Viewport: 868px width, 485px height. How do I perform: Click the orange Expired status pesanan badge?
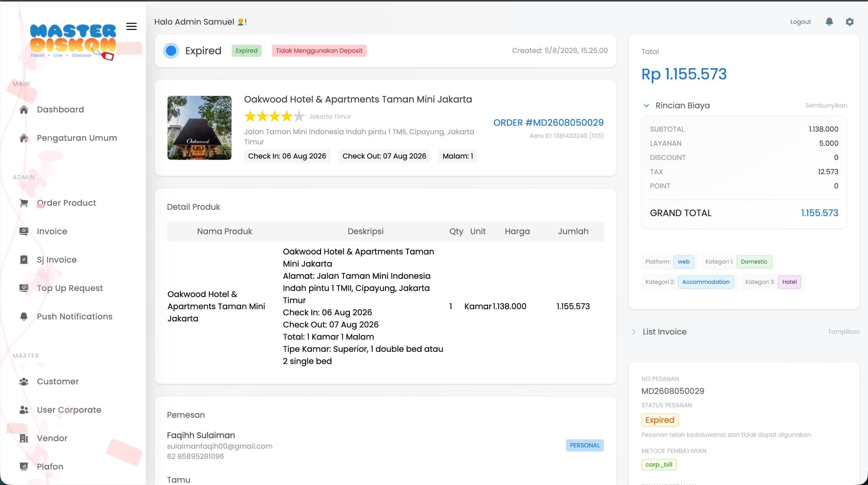(x=660, y=420)
